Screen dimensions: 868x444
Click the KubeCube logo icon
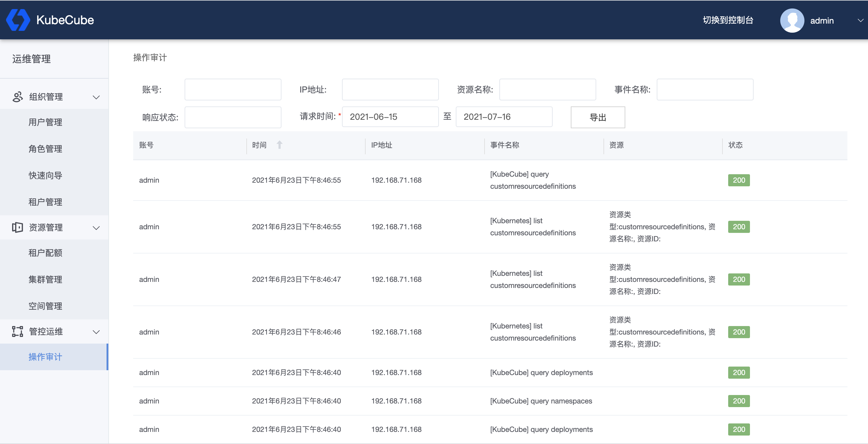click(18, 20)
